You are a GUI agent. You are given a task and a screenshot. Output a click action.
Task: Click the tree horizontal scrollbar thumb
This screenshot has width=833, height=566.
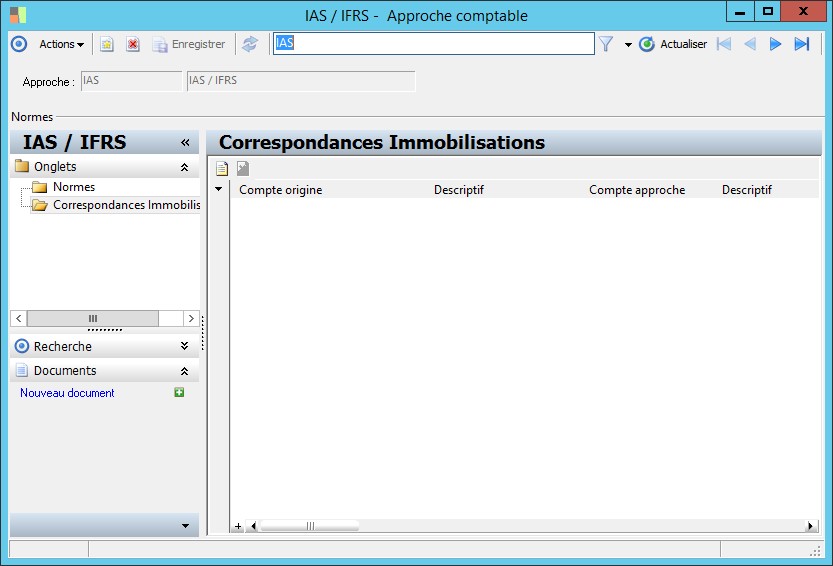click(93, 318)
